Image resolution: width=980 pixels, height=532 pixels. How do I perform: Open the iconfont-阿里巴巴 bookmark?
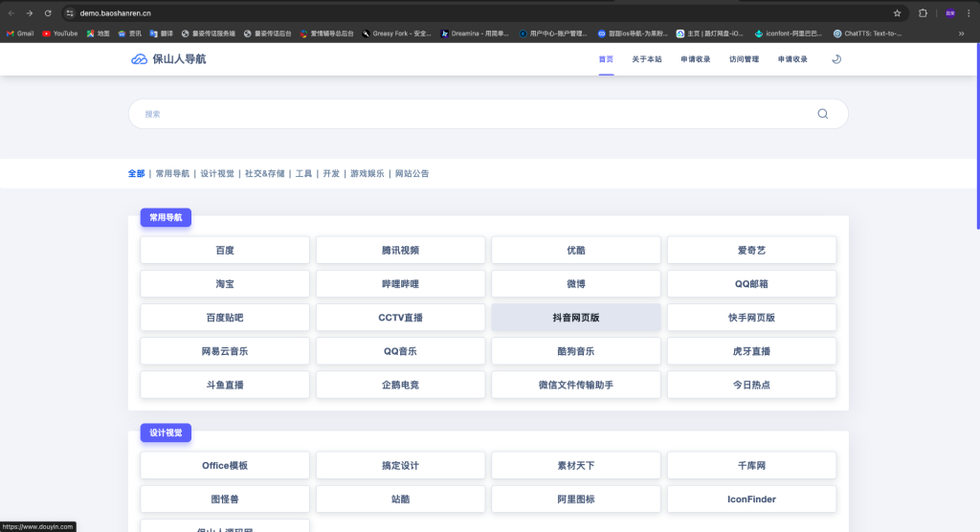[x=789, y=33]
